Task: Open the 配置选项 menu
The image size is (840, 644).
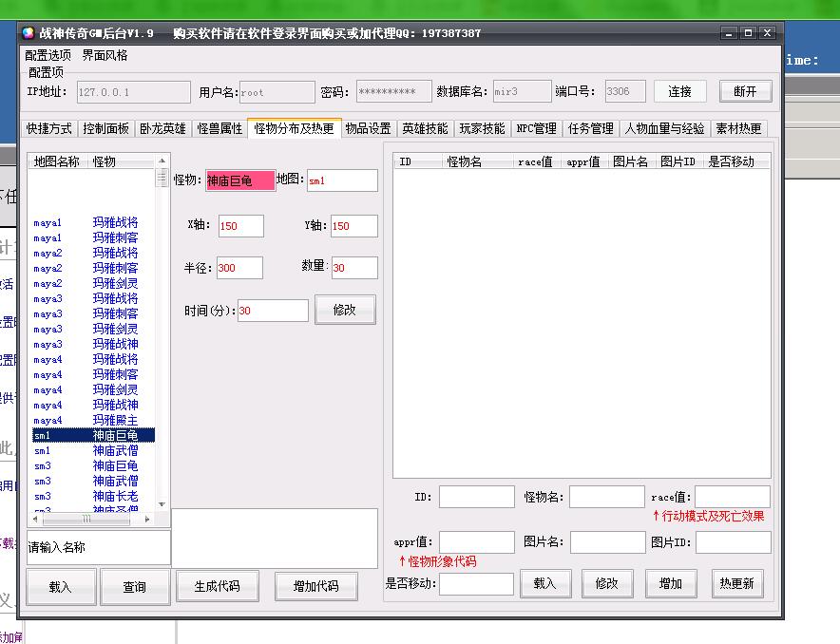Action: pyautogui.click(x=48, y=55)
